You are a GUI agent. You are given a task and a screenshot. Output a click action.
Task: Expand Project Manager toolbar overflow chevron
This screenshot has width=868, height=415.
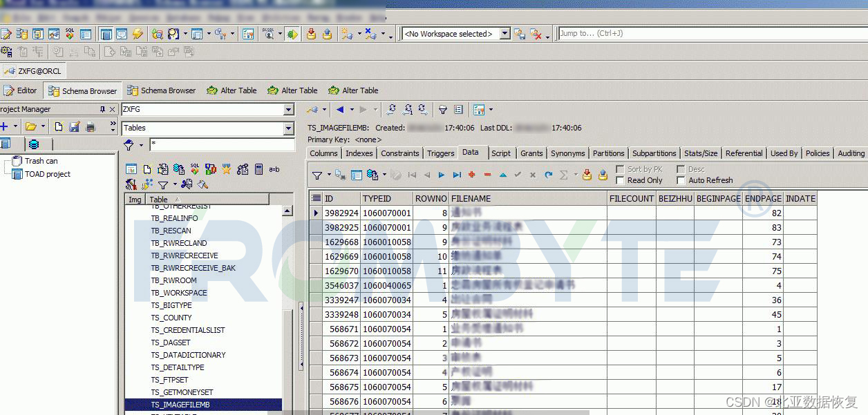click(113, 127)
